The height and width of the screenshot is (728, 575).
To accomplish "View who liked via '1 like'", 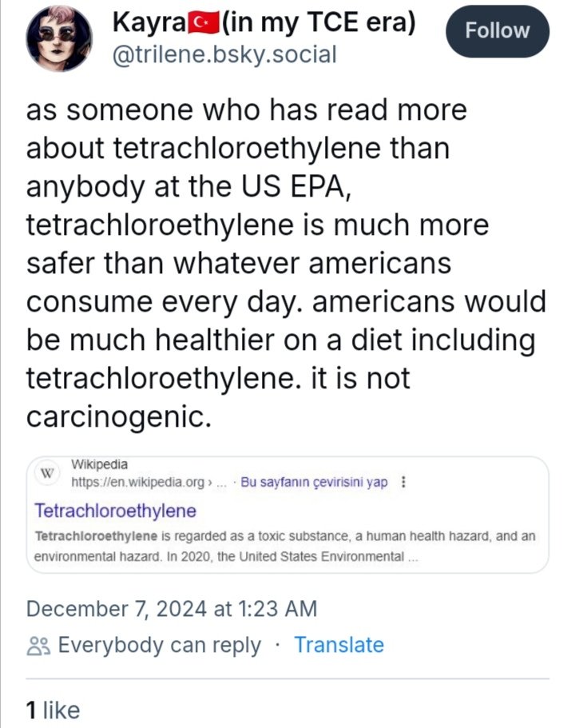I will click(54, 709).
